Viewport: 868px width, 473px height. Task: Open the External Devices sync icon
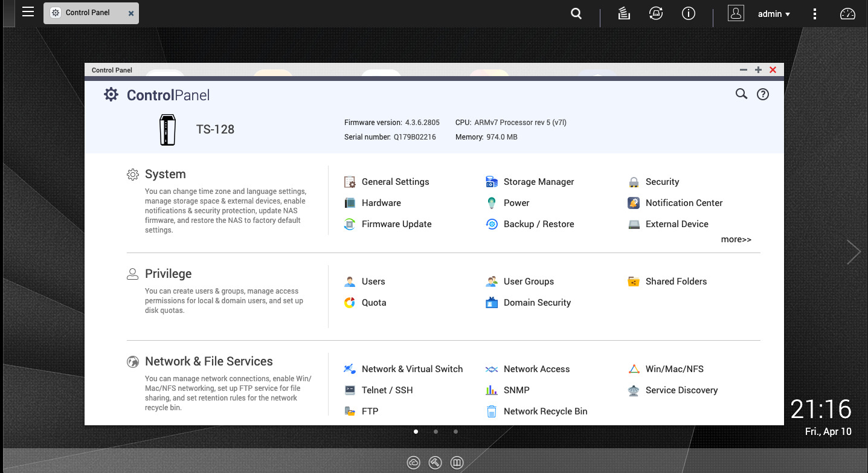click(656, 13)
